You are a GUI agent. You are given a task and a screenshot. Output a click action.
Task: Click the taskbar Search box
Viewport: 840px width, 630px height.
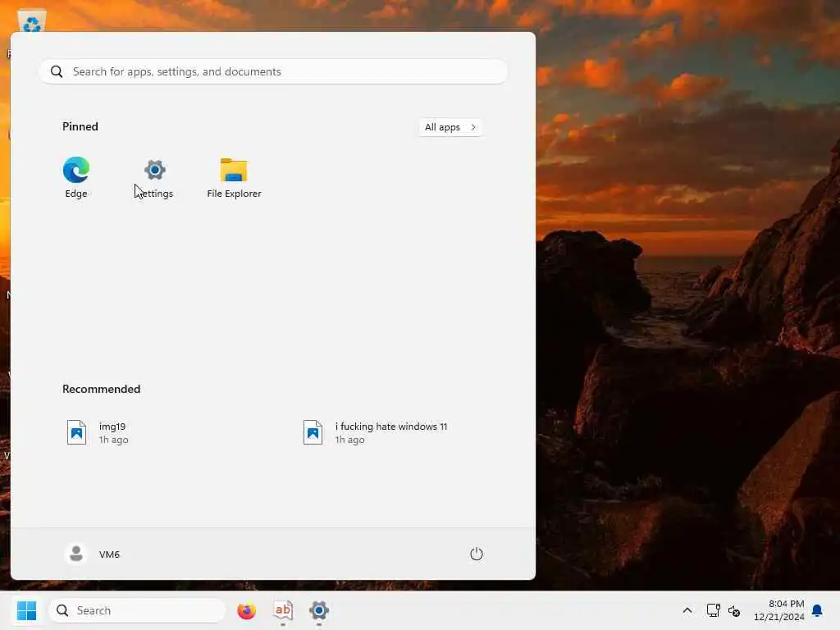click(x=137, y=610)
